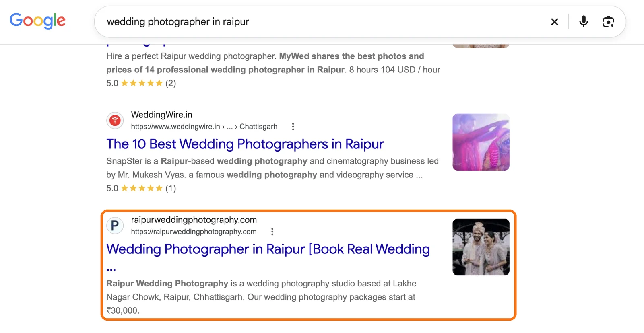Open 'The 10 Best Wedding Photographers in Raipur'
This screenshot has width=644, height=333.
pyautogui.click(x=245, y=144)
